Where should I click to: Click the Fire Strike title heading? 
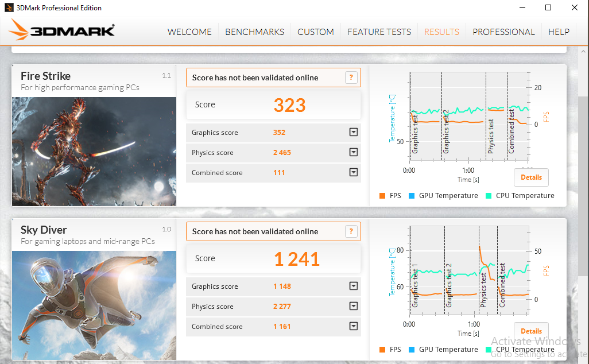pos(45,76)
